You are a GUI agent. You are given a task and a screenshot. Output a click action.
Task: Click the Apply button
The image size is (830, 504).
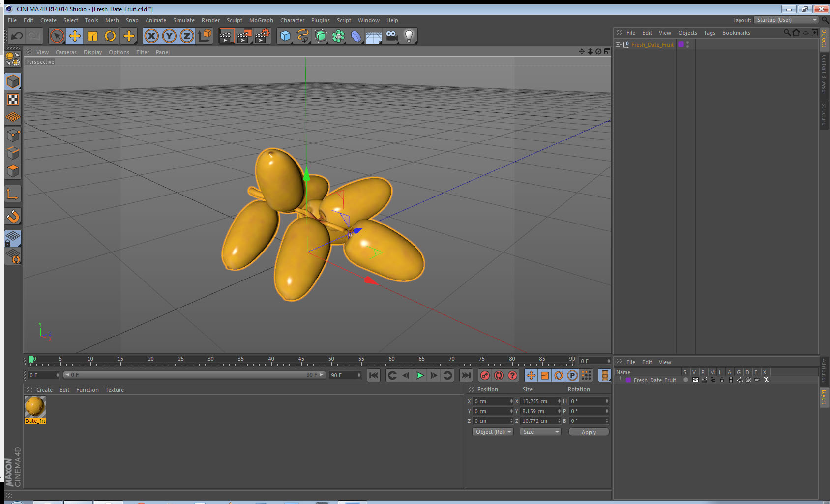pos(589,432)
